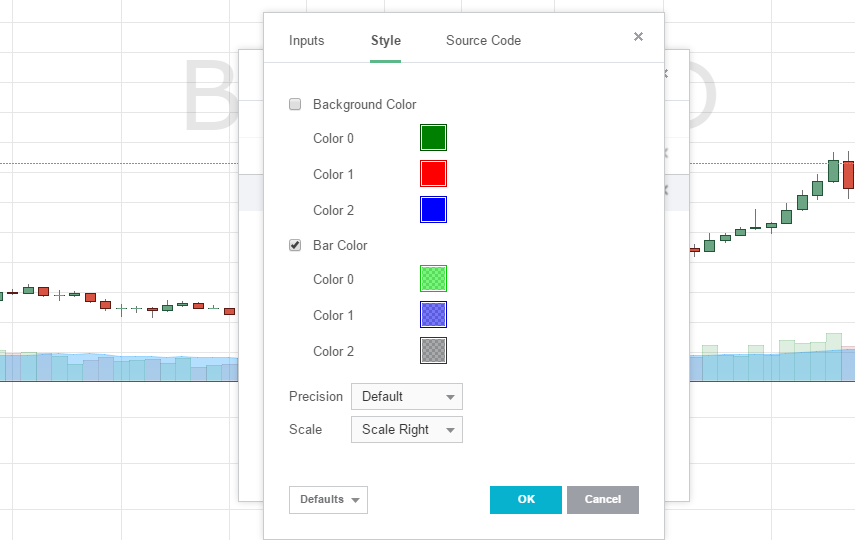Expand the Precision dropdown
Screen dimensions: 855x540
point(406,397)
